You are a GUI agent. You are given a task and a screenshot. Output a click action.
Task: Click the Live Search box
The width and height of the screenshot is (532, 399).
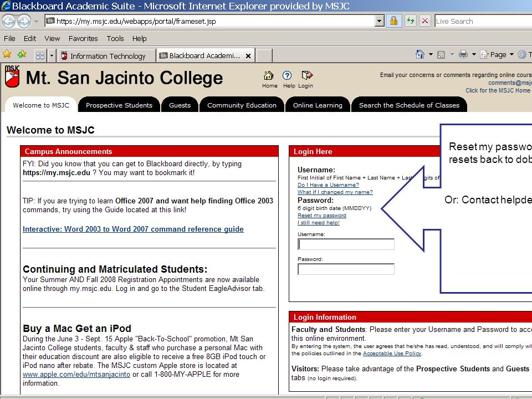pyautogui.click(x=483, y=22)
